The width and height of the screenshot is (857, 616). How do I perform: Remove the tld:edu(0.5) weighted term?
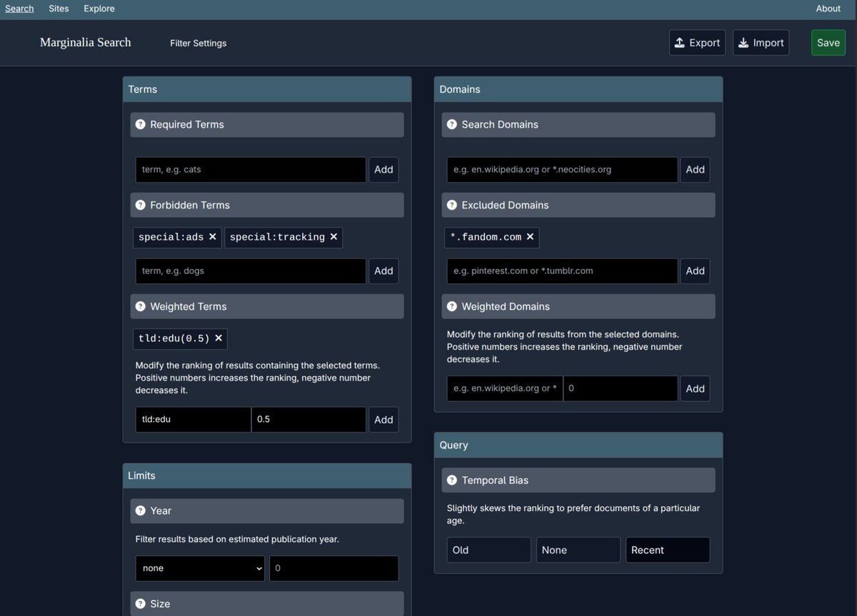219,338
